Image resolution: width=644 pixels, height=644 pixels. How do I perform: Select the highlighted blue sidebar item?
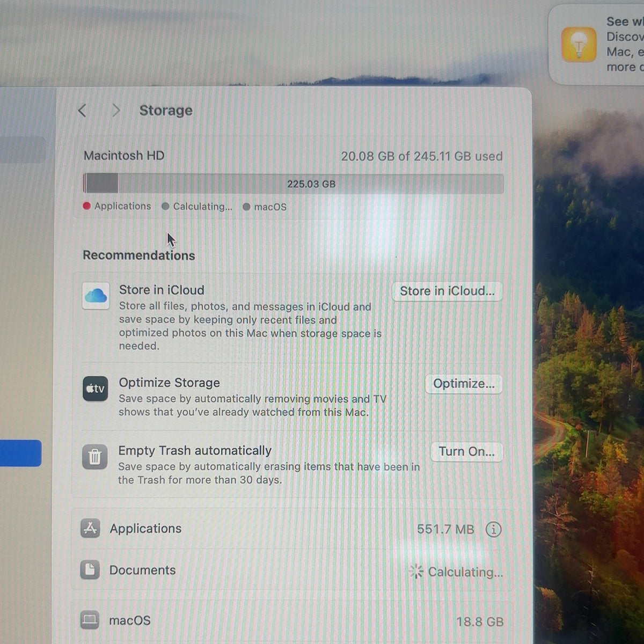[20, 453]
